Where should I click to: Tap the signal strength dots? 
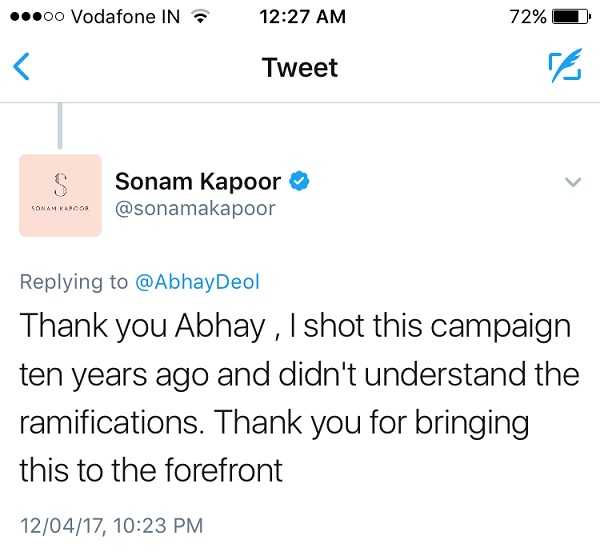37,16
